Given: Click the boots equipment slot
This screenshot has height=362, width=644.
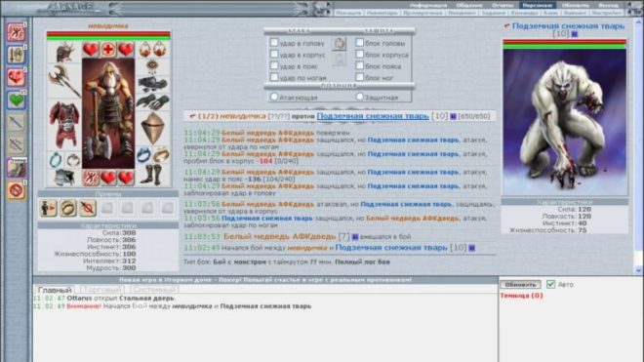Looking at the screenshot, I should click(x=153, y=175).
